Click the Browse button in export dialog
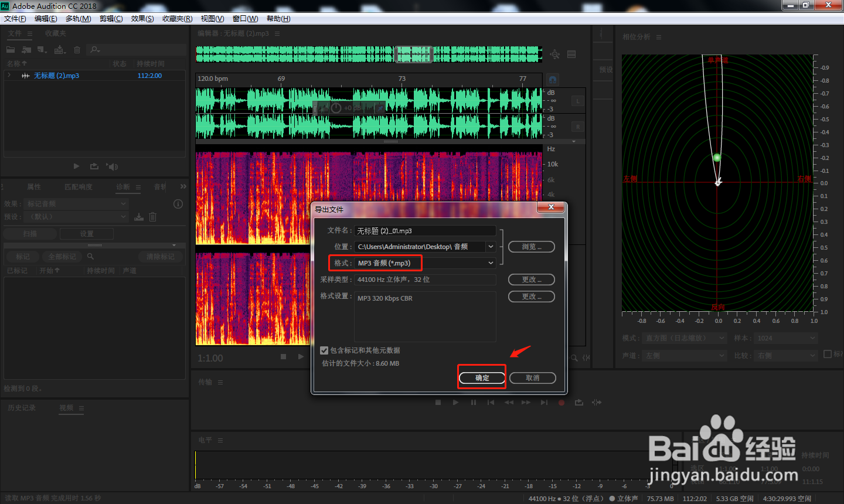 [x=532, y=247]
